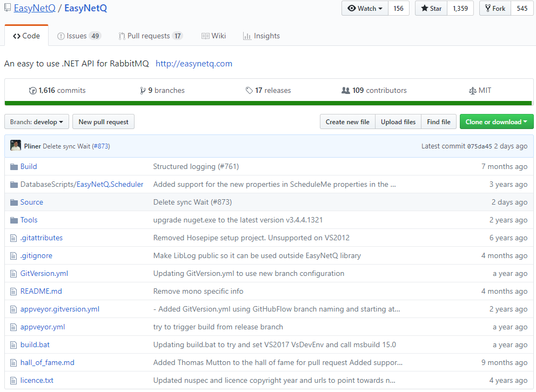Viewport: 536px width, 392px height.
Task: Fork the repository
Action: point(495,8)
